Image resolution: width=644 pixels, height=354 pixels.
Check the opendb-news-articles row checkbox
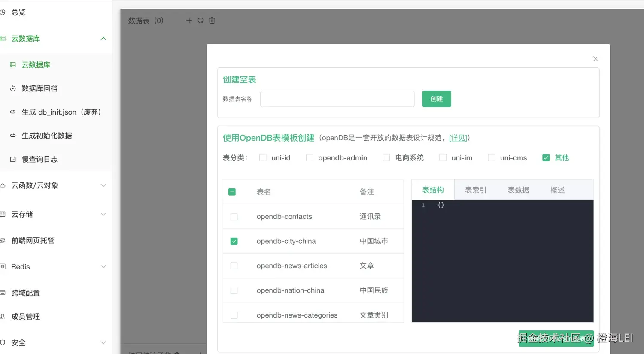[234, 266]
